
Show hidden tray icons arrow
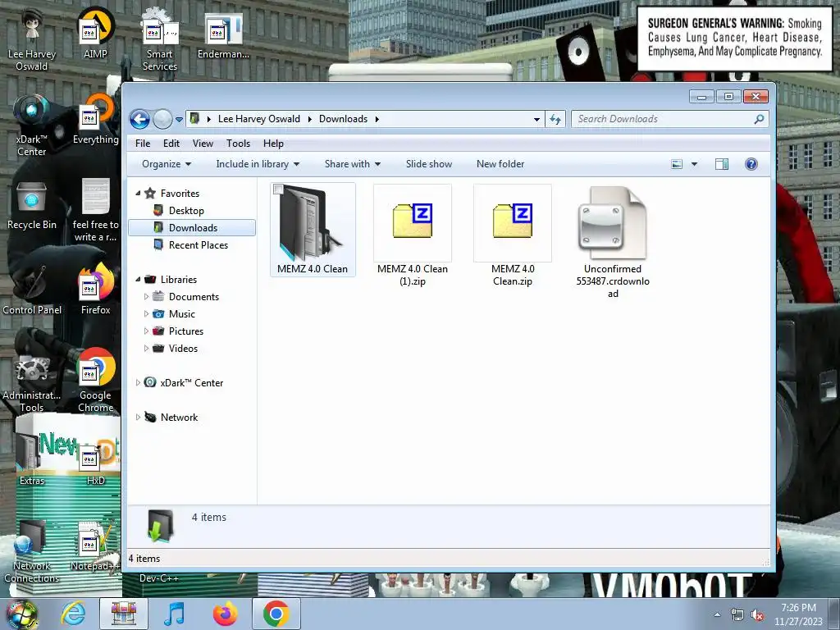tap(717, 615)
